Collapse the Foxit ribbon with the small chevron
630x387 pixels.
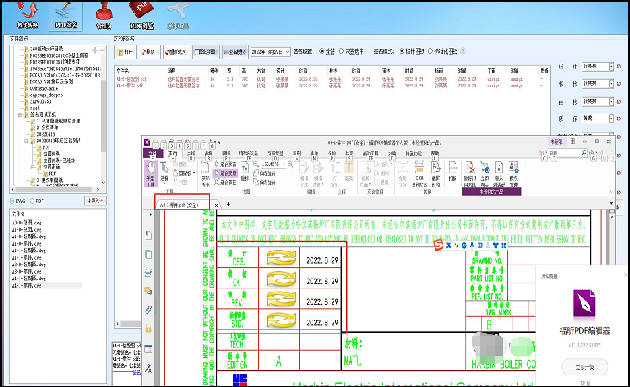[x=610, y=192]
